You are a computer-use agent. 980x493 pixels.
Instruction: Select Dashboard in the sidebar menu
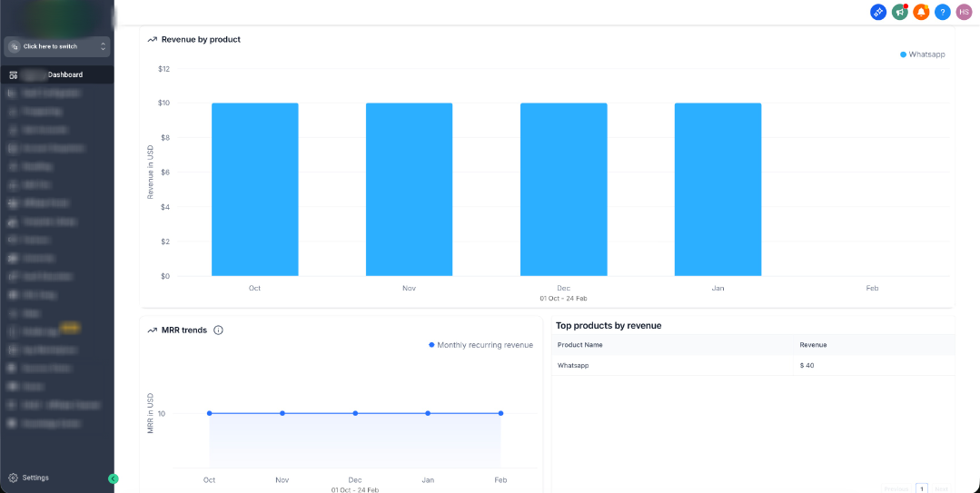pyautogui.click(x=57, y=75)
